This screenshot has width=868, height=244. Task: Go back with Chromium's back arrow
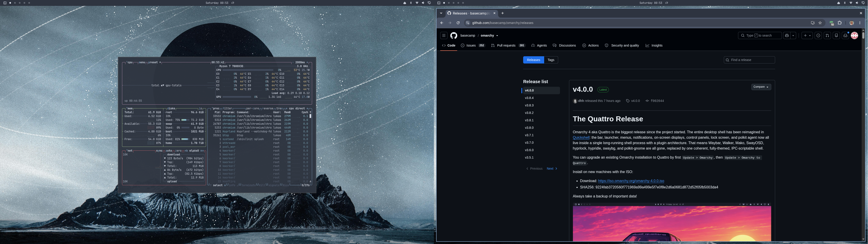(x=442, y=23)
